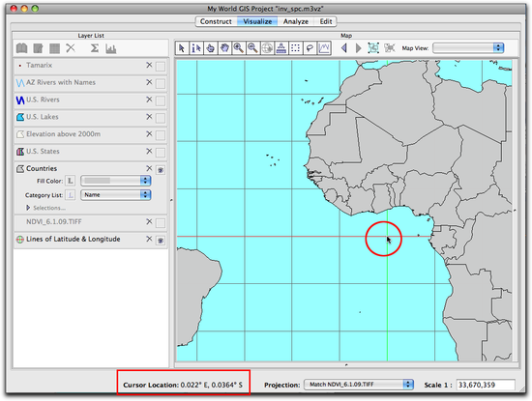The width and height of the screenshot is (532, 401).
Task: Switch to the Construct tab
Action: tap(216, 21)
